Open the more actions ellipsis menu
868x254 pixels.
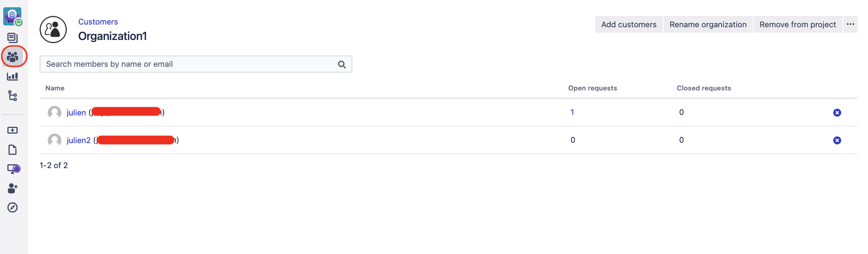(x=851, y=25)
